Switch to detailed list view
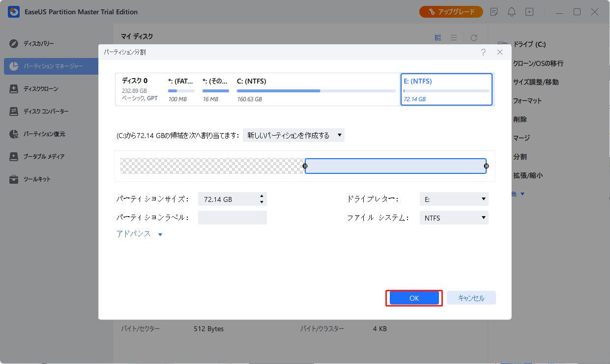Viewport: 610px width, 364px height. [454, 37]
